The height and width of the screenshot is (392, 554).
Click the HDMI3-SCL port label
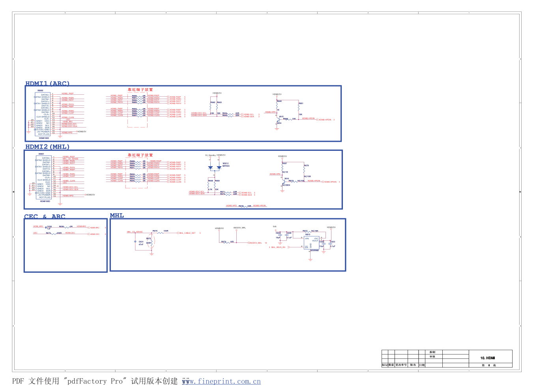pos(246,193)
